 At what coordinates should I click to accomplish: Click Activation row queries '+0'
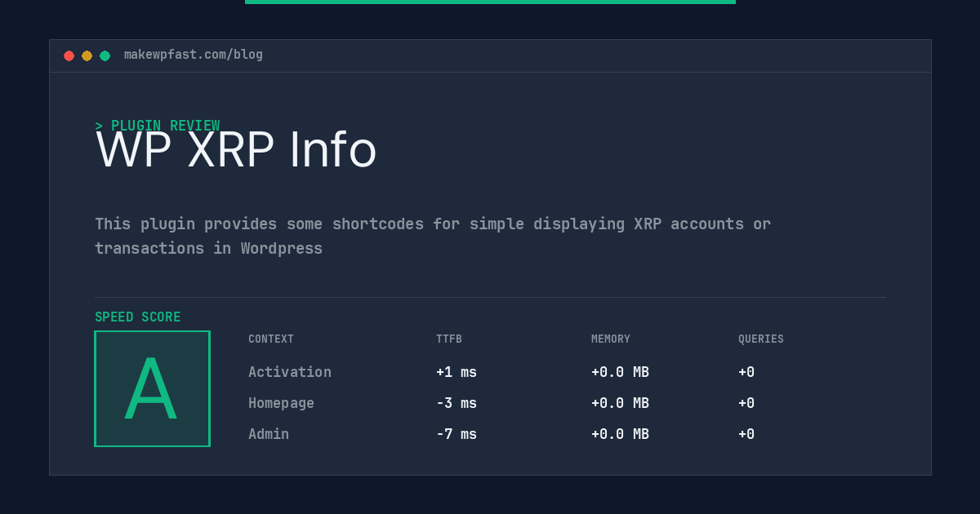[x=746, y=372]
